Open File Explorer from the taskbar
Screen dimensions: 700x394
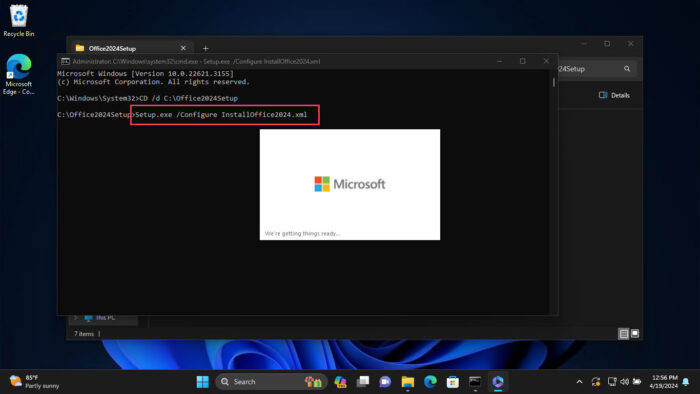coord(407,382)
